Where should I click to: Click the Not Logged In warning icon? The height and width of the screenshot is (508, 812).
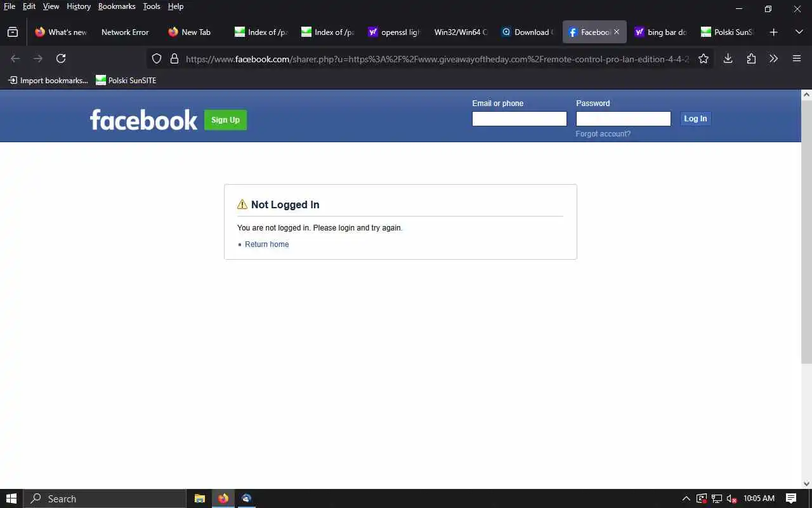[x=242, y=204]
